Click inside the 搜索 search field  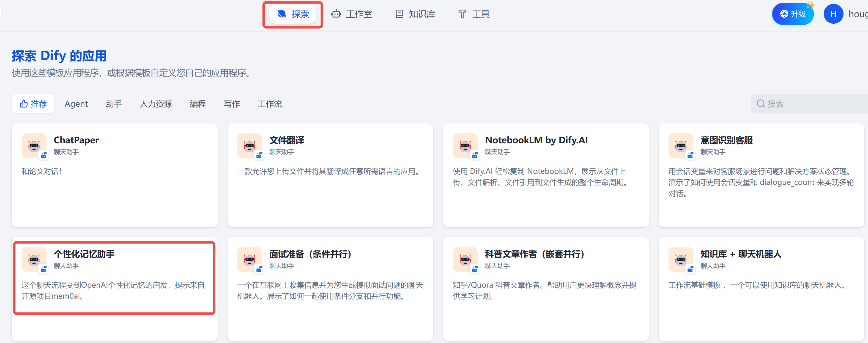[809, 104]
